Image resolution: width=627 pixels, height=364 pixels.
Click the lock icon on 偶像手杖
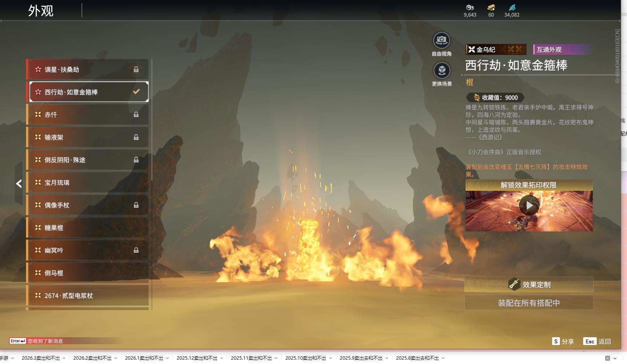[136, 205]
